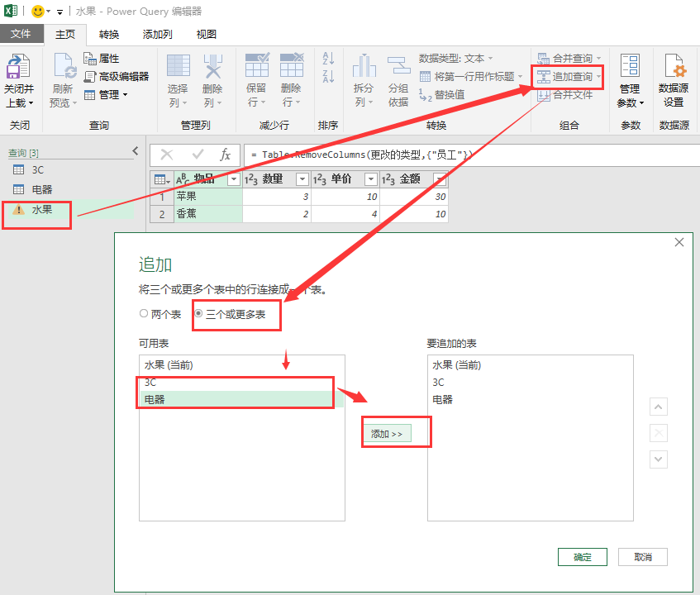This screenshot has width=700, height=595.
Task: Select row header 1
Action: pyautogui.click(x=162, y=197)
